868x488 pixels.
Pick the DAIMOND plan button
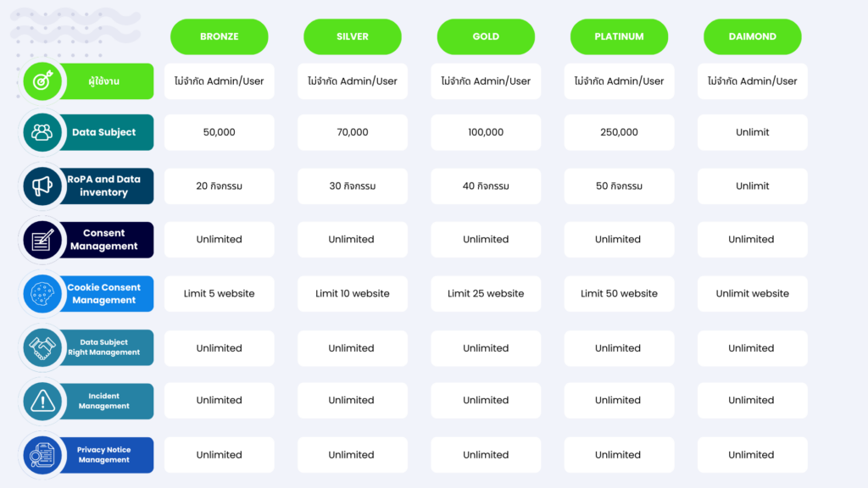pos(752,36)
